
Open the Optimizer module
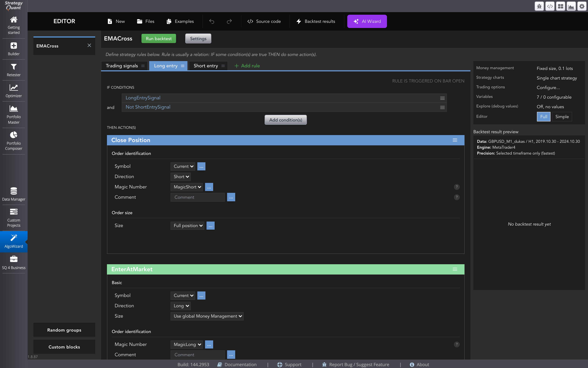(14, 91)
